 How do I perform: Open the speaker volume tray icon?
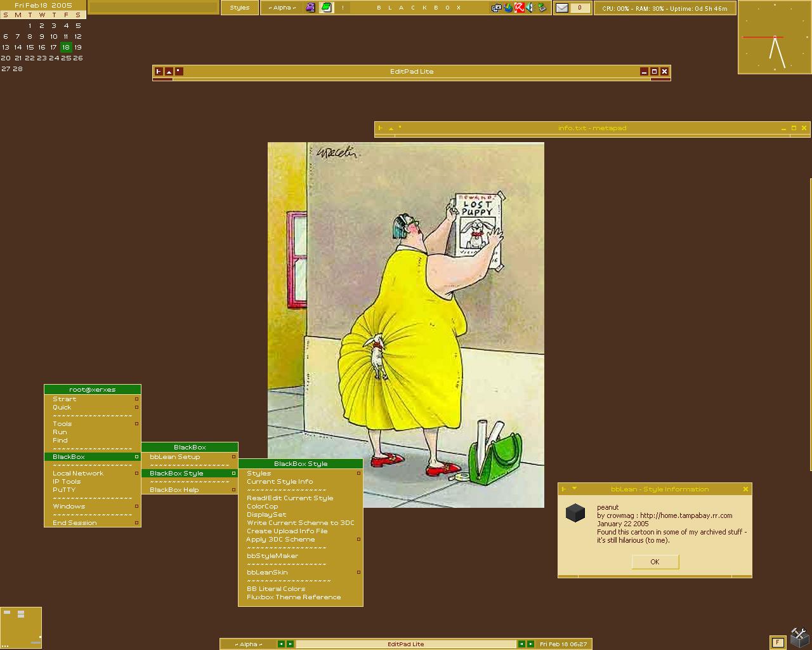[530, 8]
